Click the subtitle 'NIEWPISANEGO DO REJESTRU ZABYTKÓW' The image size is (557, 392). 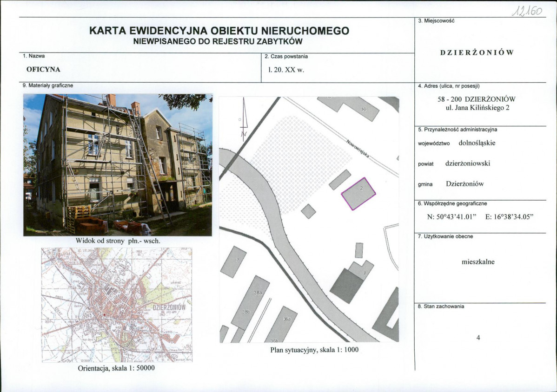pos(218,41)
